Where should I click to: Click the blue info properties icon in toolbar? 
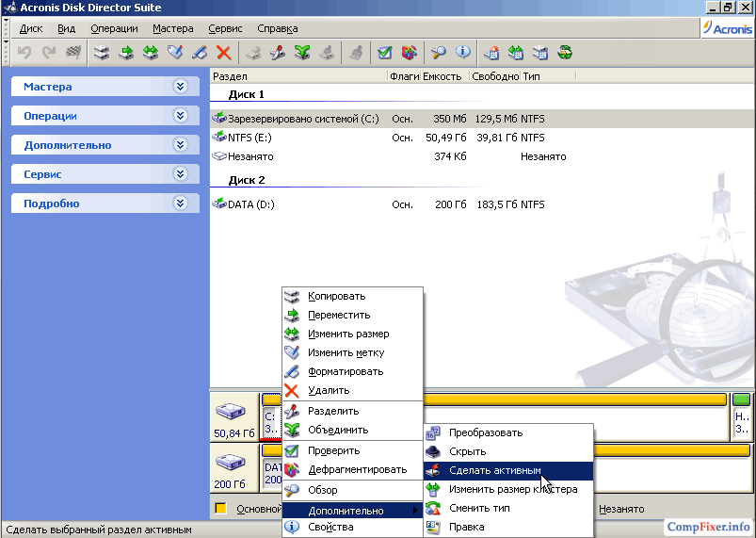coord(462,53)
